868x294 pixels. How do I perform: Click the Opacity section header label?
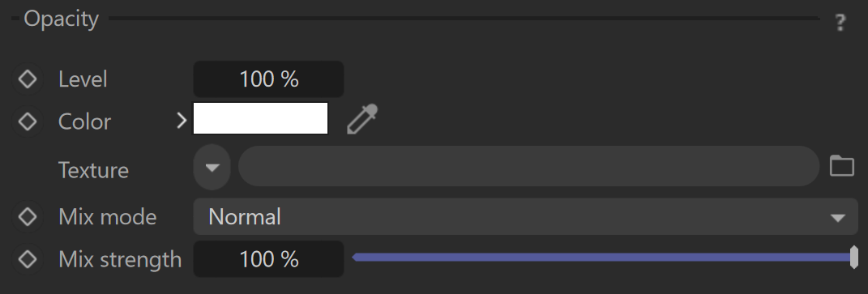point(61,19)
